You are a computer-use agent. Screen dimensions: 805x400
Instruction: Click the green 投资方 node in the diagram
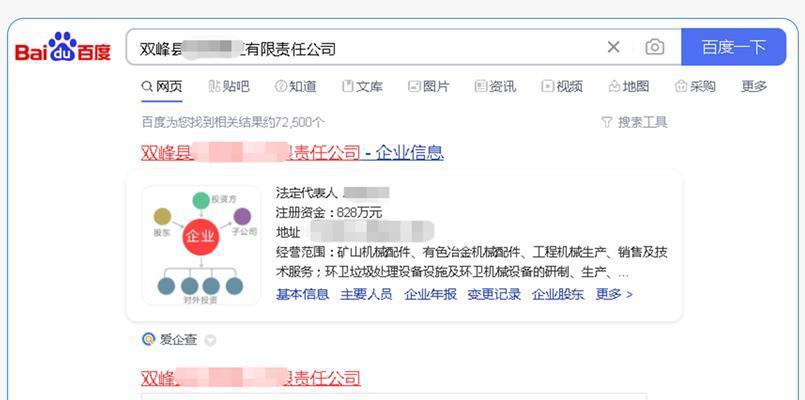201,200
